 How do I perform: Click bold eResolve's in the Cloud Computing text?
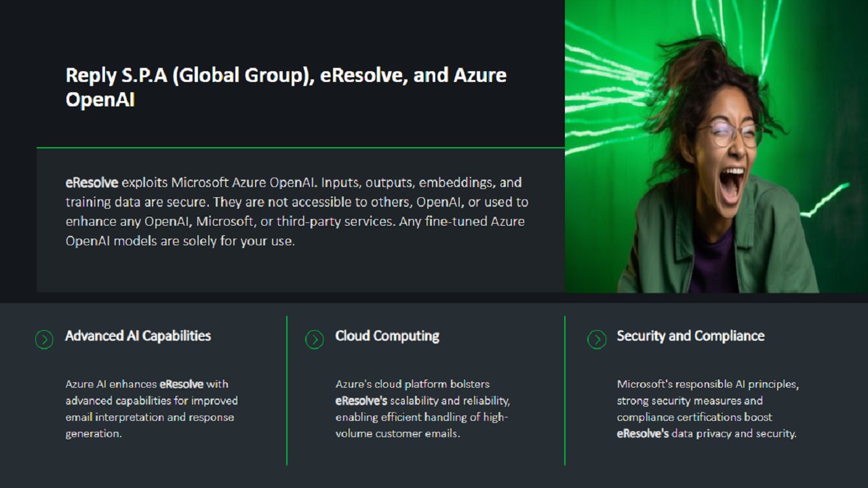click(361, 401)
